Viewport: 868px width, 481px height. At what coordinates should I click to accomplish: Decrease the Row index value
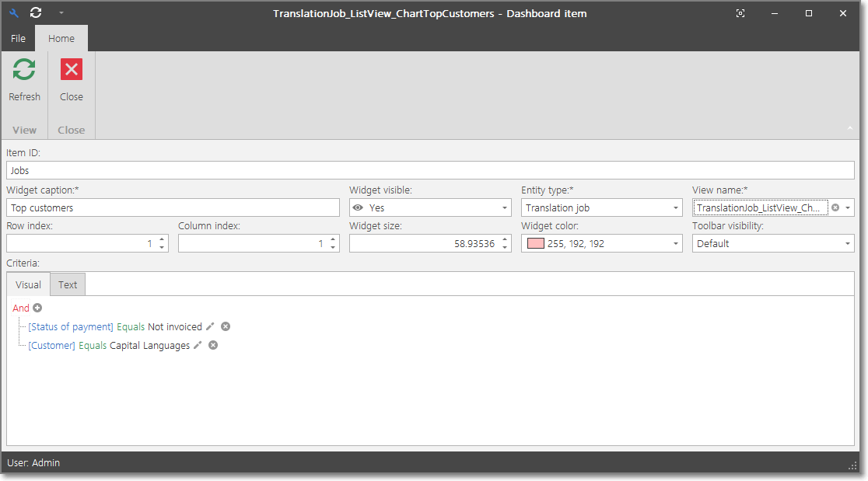[x=163, y=247]
